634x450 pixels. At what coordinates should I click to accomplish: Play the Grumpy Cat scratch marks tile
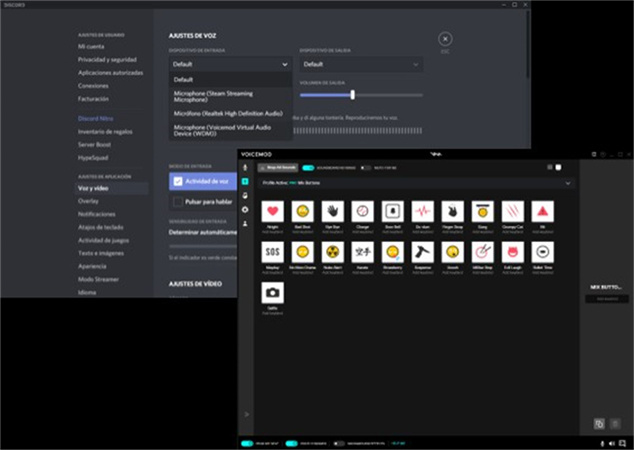[513, 211]
